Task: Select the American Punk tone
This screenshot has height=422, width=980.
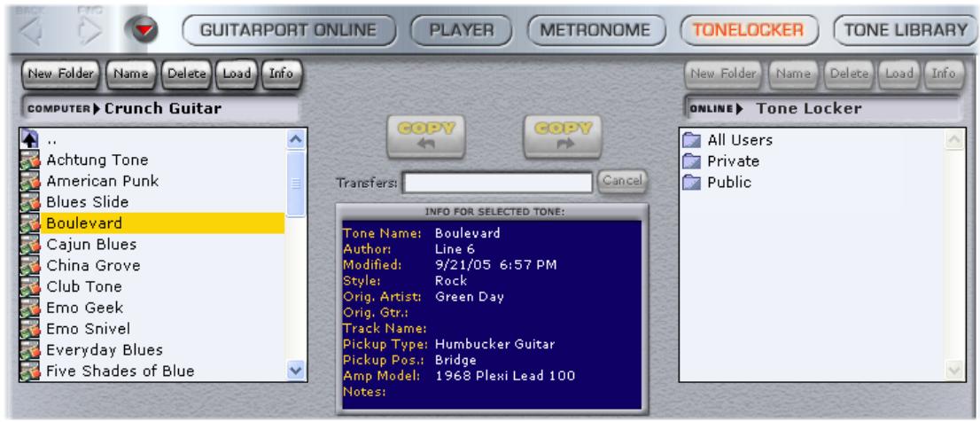Action: pos(103,182)
